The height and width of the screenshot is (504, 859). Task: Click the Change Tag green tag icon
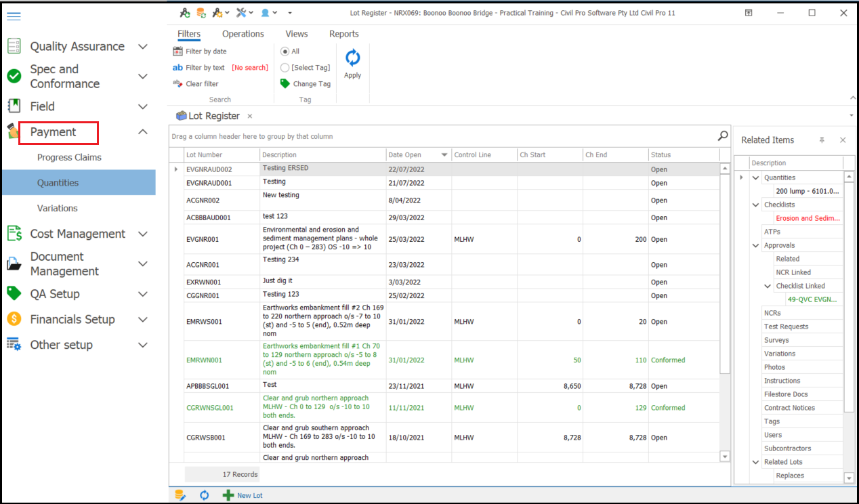pos(285,84)
